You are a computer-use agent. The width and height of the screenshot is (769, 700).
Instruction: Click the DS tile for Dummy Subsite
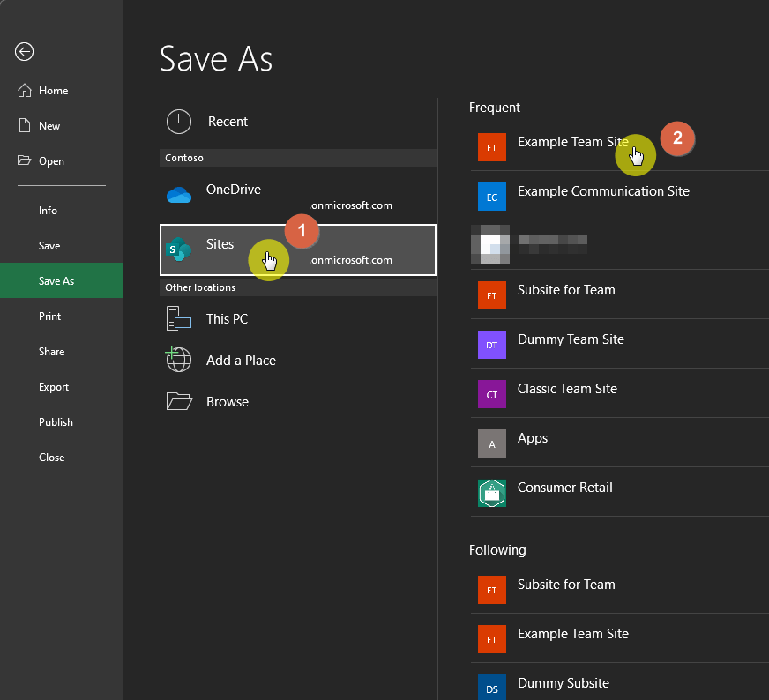pos(492,688)
